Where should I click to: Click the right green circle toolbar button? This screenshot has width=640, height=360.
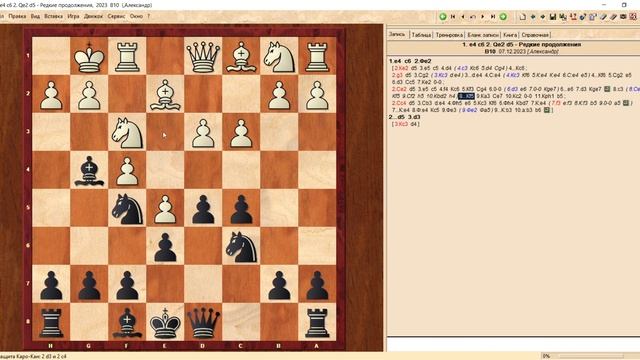tap(503, 17)
